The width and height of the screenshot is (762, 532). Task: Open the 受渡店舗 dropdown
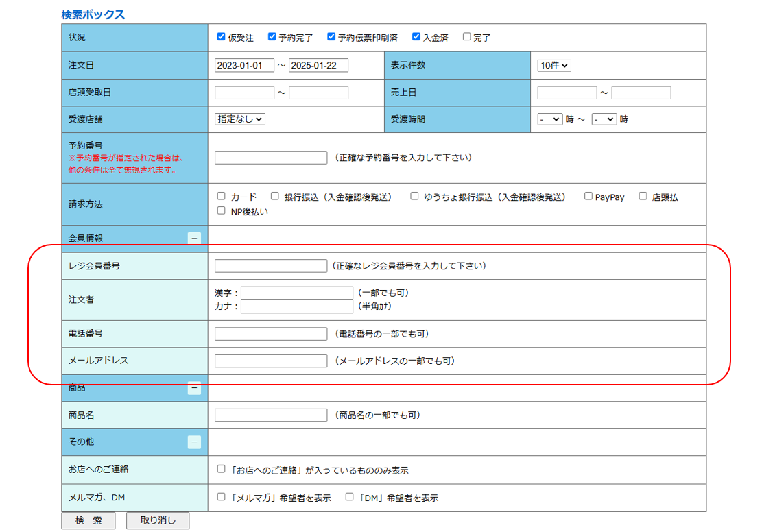click(240, 119)
